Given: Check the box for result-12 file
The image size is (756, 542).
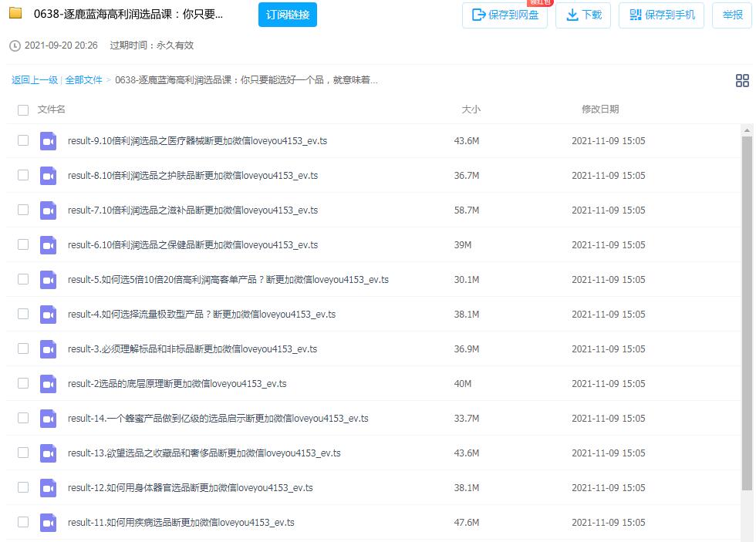Looking at the screenshot, I should [23, 487].
